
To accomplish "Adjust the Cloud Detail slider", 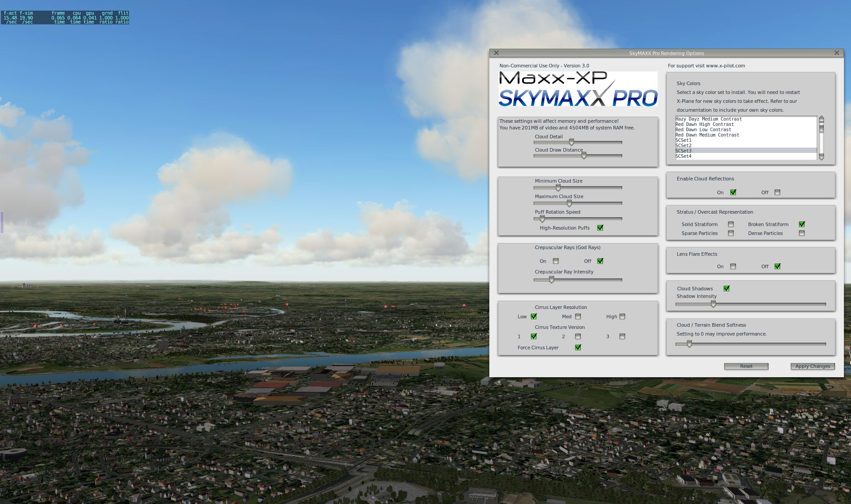I will (571, 142).
